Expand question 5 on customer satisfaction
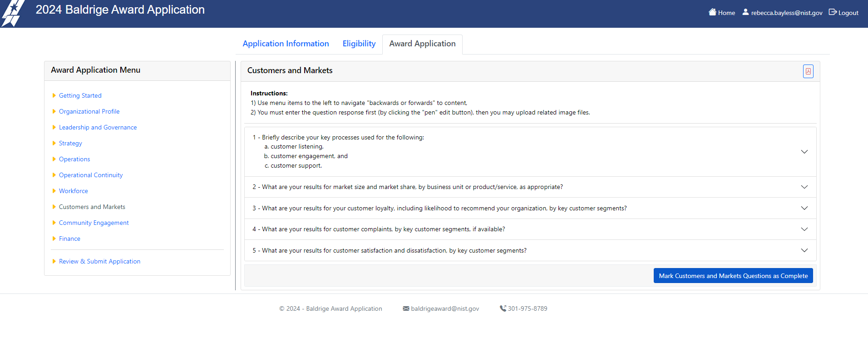 (804, 250)
